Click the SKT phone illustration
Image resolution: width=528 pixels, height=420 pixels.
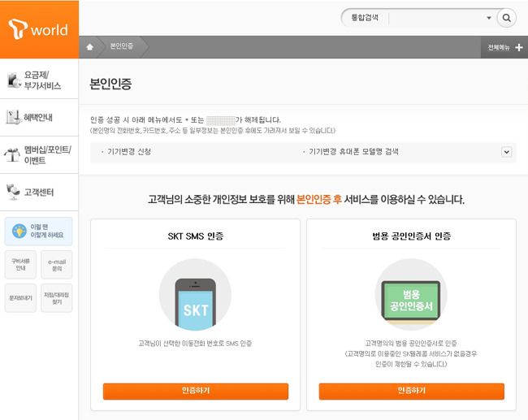[195, 295]
